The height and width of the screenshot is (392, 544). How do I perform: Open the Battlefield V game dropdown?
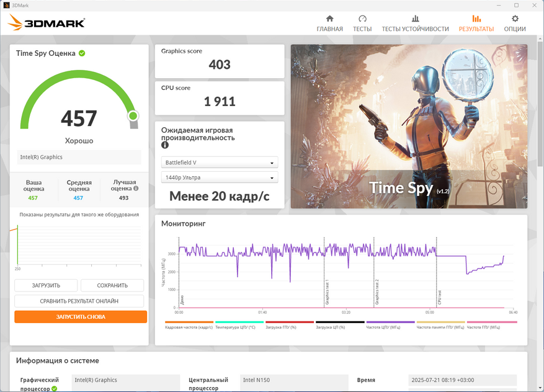tap(220, 163)
